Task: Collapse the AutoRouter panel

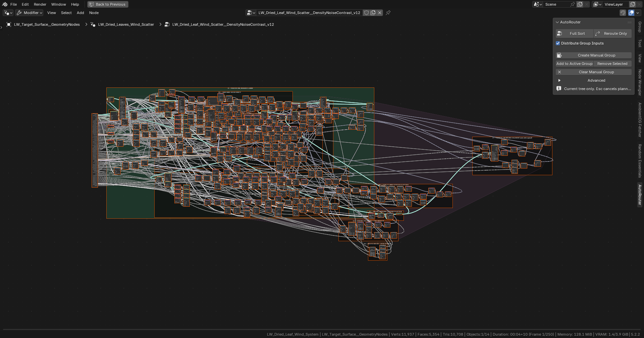Action: click(x=557, y=22)
